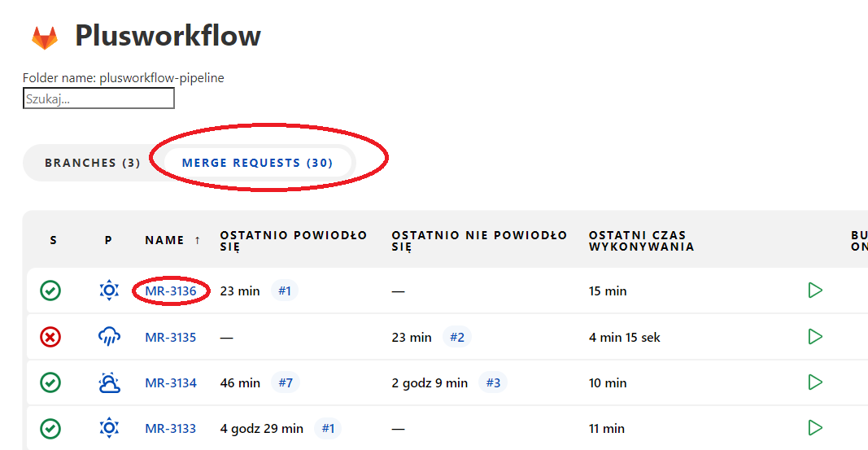Open the MR-3135 job link

(x=171, y=337)
